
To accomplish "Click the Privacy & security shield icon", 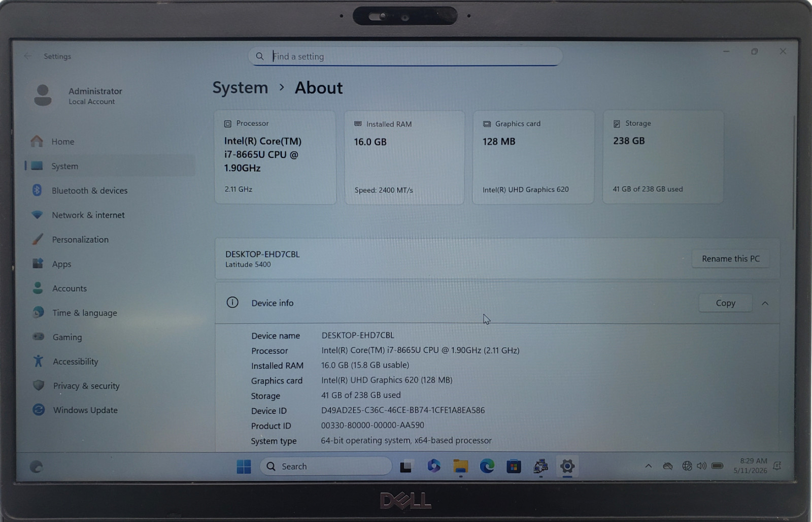I will [39, 385].
